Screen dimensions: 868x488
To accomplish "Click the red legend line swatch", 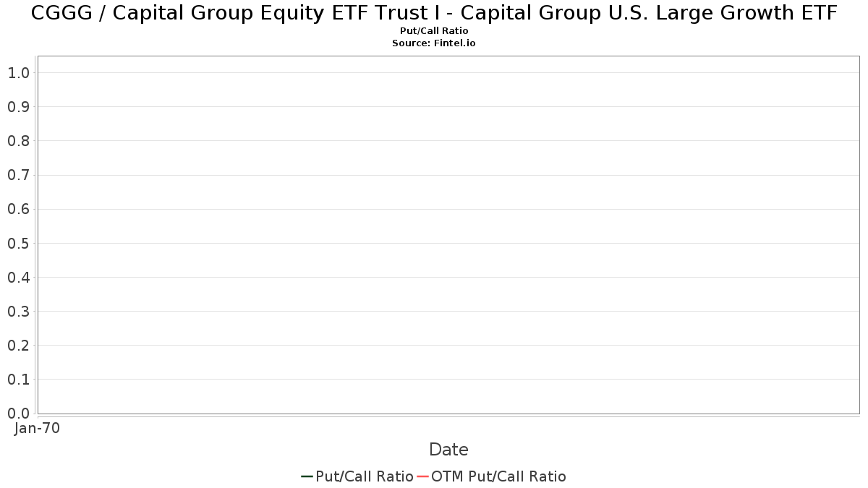I will 422,476.
